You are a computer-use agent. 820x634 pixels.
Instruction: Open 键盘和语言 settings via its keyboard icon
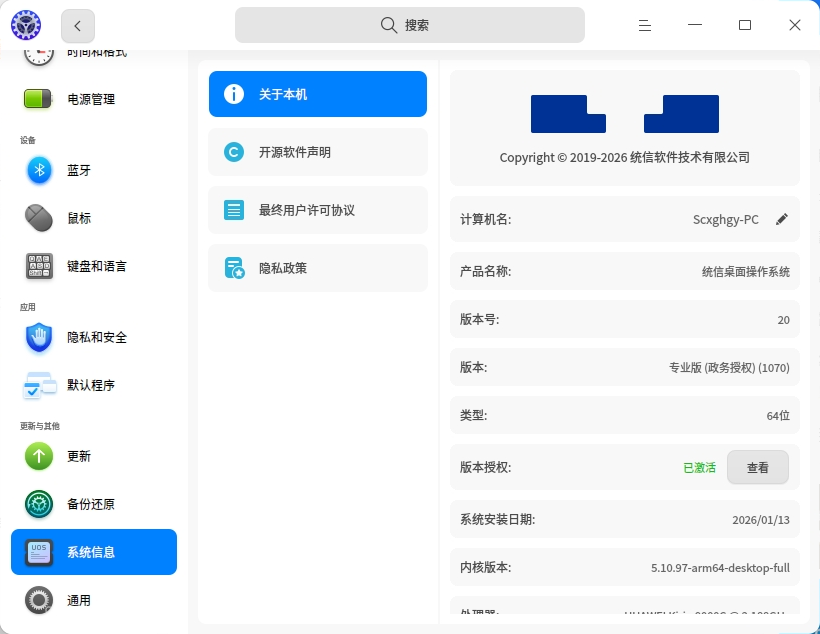pos(38,266)
